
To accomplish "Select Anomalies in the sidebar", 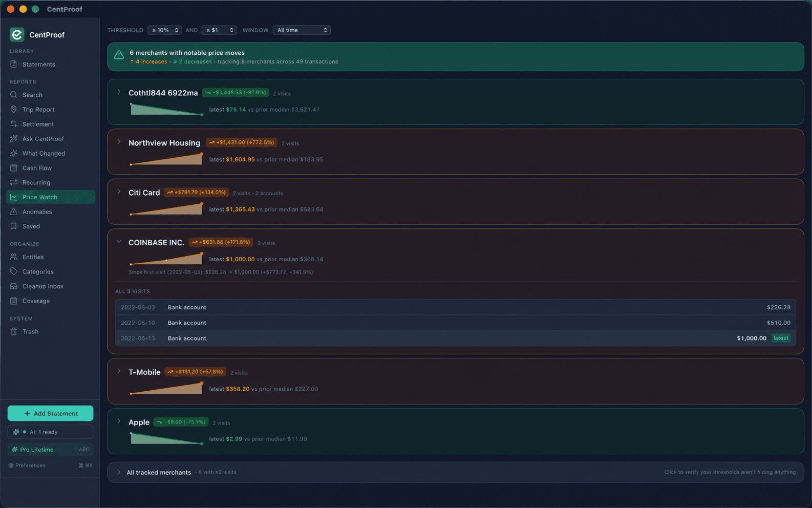I will pos(50,211).
